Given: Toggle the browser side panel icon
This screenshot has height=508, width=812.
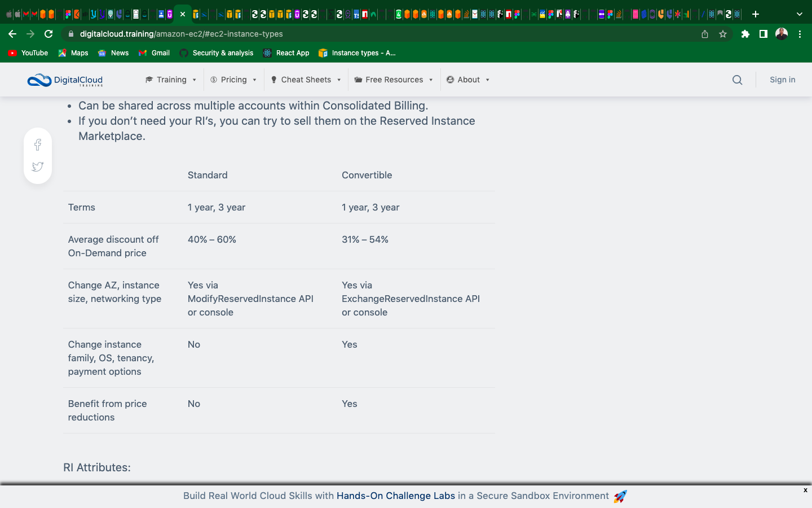Looking at the screenshot, I should point(764,34).
